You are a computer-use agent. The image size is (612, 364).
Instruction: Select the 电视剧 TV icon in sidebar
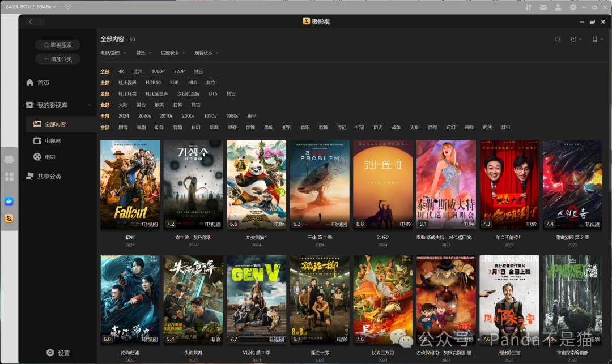click(x=37, y=140)
